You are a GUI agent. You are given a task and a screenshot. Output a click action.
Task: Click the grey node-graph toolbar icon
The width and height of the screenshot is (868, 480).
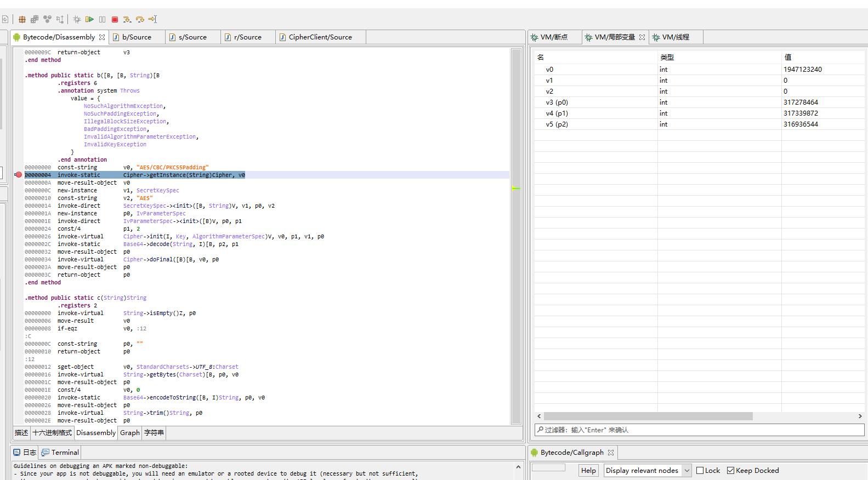click(60, 19)
